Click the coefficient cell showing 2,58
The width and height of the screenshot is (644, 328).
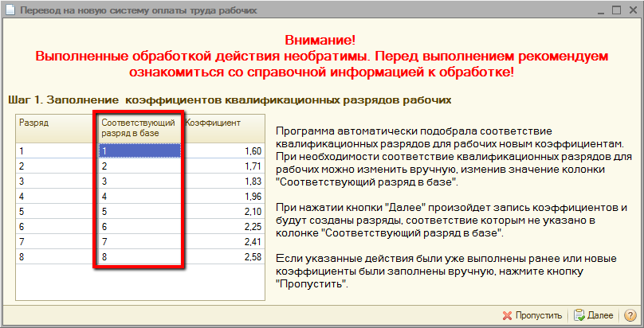[x=223, y=257]
